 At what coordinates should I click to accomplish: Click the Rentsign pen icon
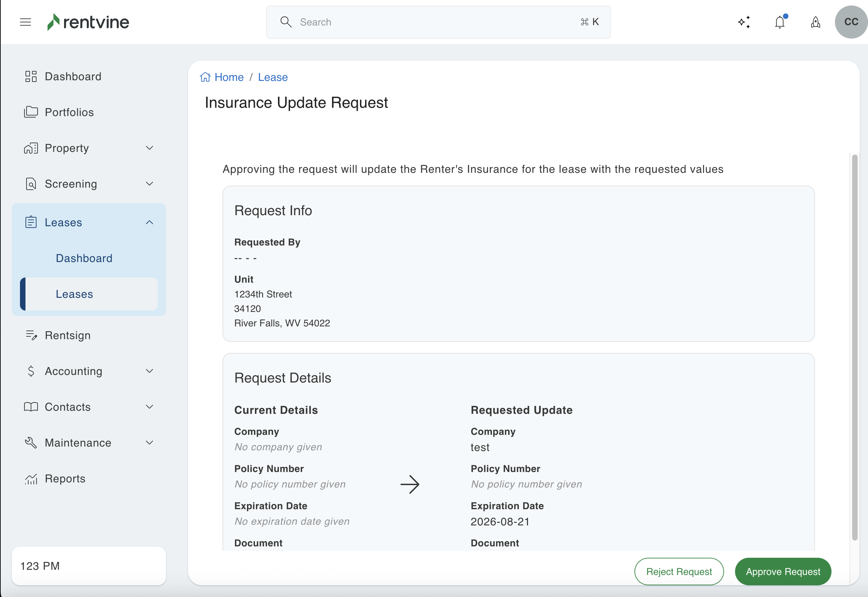[31, 335]
